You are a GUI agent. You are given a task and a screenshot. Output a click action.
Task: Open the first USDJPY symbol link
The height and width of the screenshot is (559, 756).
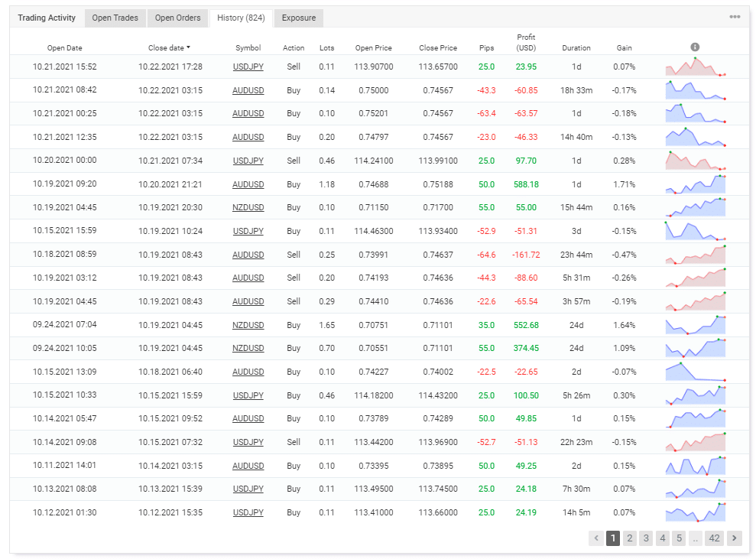(248, 67)
